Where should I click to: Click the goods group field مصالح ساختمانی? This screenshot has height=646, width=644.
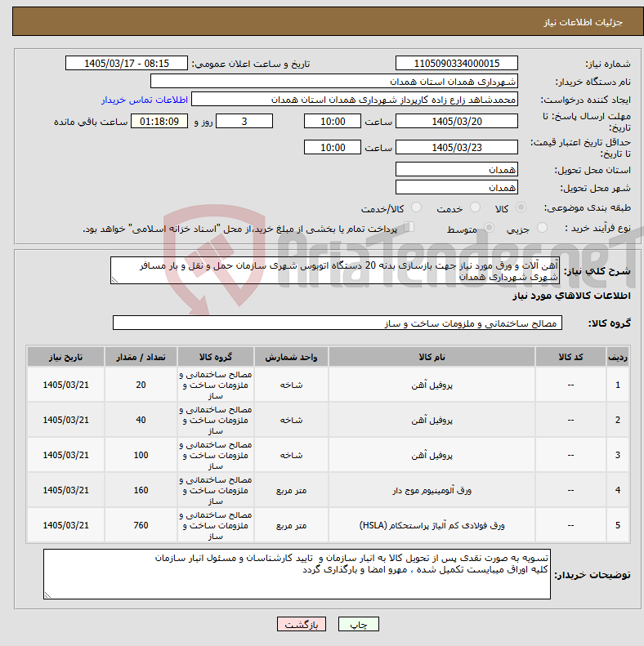point(338,323)
